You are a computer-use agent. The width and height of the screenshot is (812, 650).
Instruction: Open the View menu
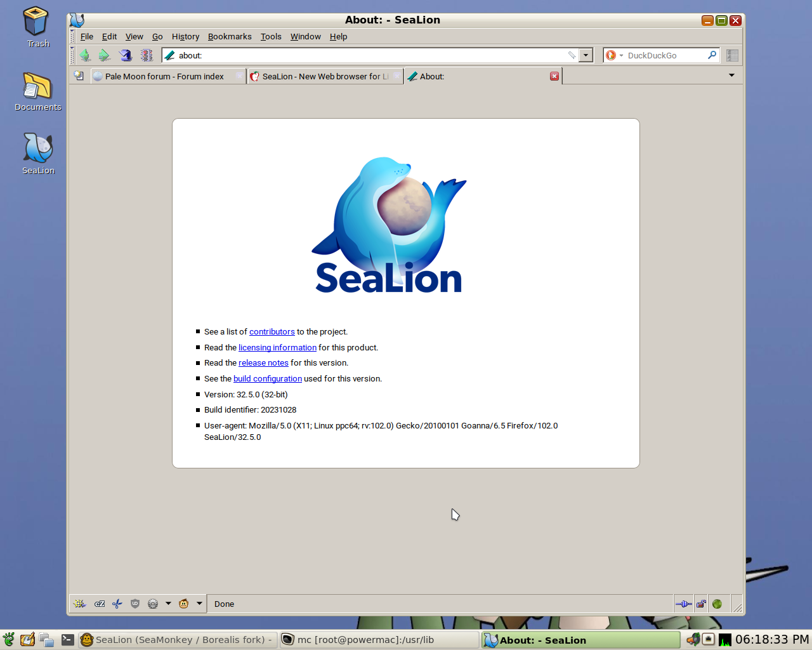tap(134, 37)
